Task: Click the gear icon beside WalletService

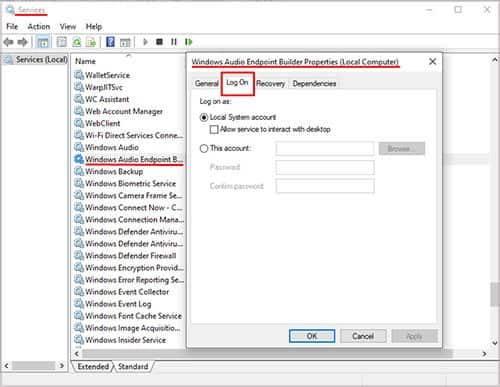Action: (x=79, y=75)
